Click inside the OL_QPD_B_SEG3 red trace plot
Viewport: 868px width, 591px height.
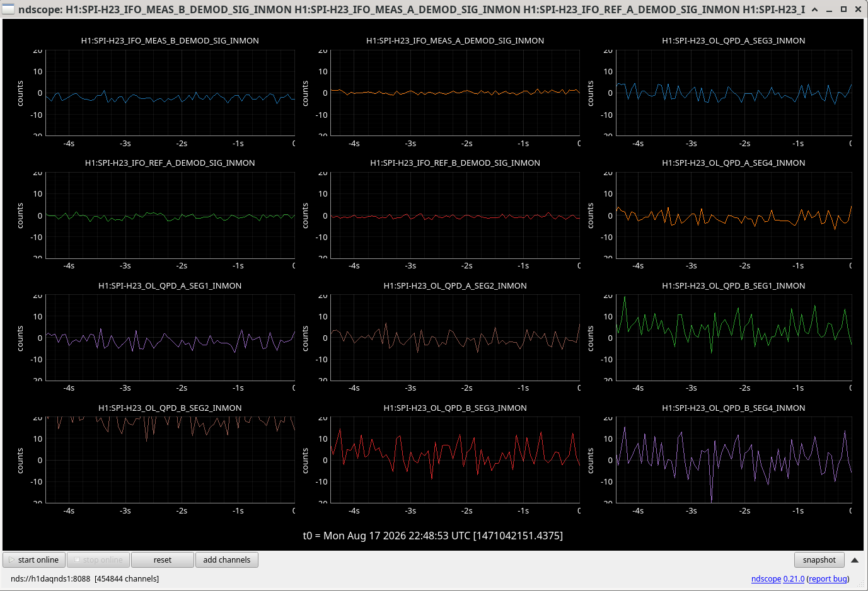(455, 460)
